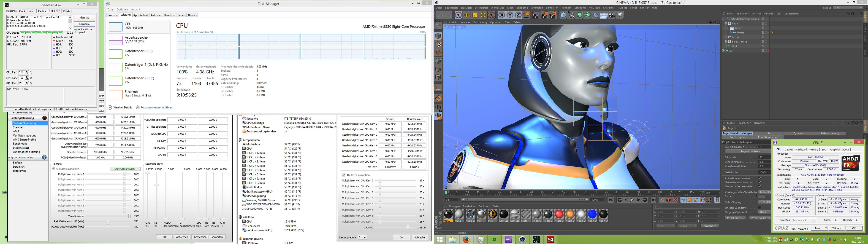Viewport: 868px width, 244px height.
Task: Collapse the Raum object tree node
Action: click(x=726, y=24)
